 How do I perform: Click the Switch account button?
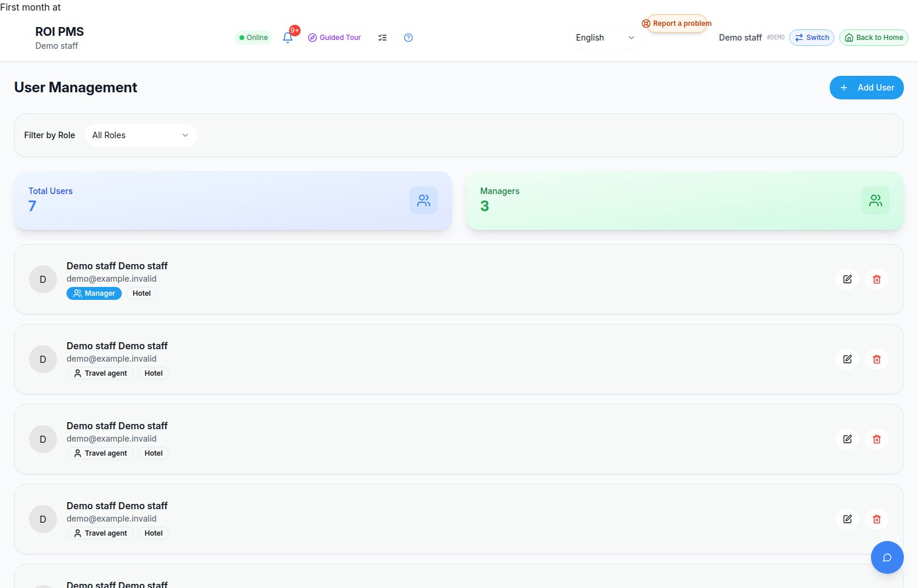pos(811,38)
